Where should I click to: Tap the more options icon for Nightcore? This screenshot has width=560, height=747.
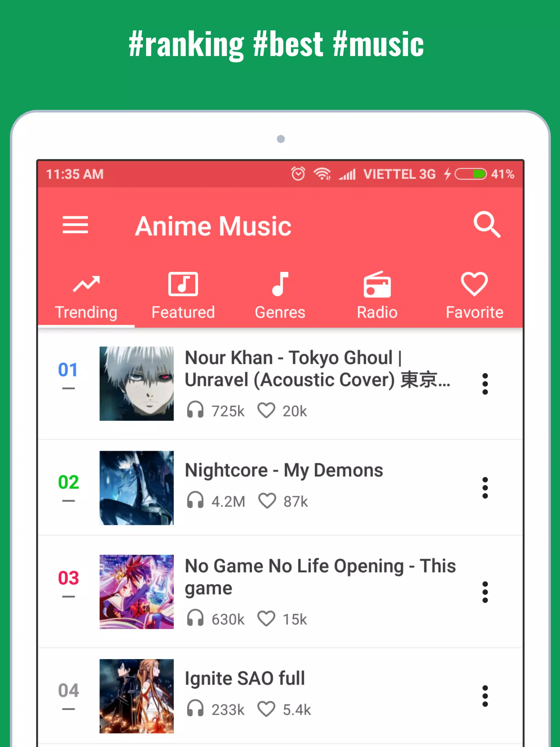(485, 487)
